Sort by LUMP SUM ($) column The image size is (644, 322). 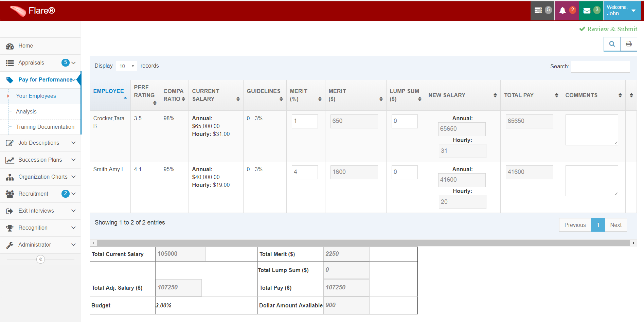(x=406, y=95)
